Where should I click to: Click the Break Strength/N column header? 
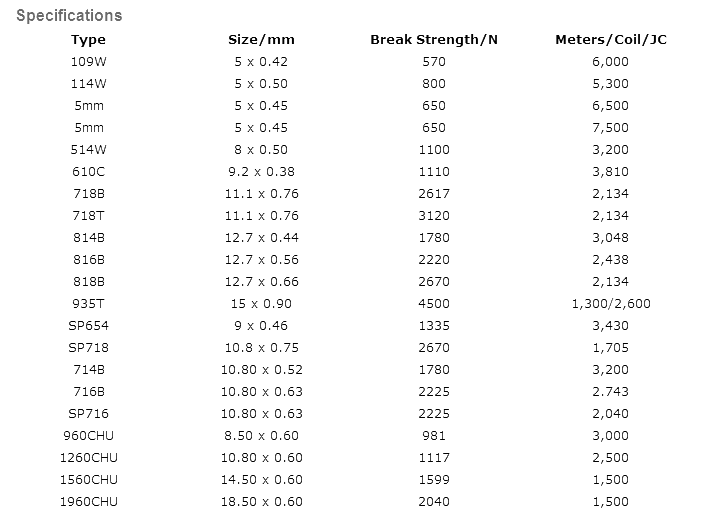click(x=434, y=40)
